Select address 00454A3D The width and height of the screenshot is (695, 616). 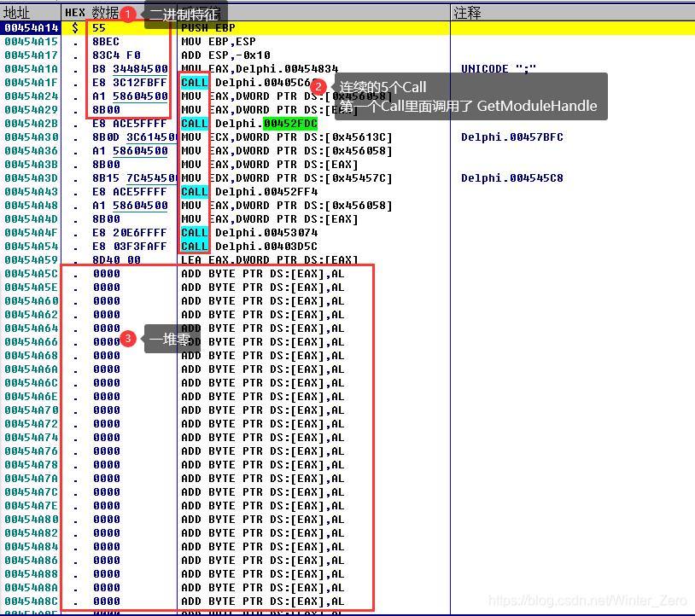point(32,178)
